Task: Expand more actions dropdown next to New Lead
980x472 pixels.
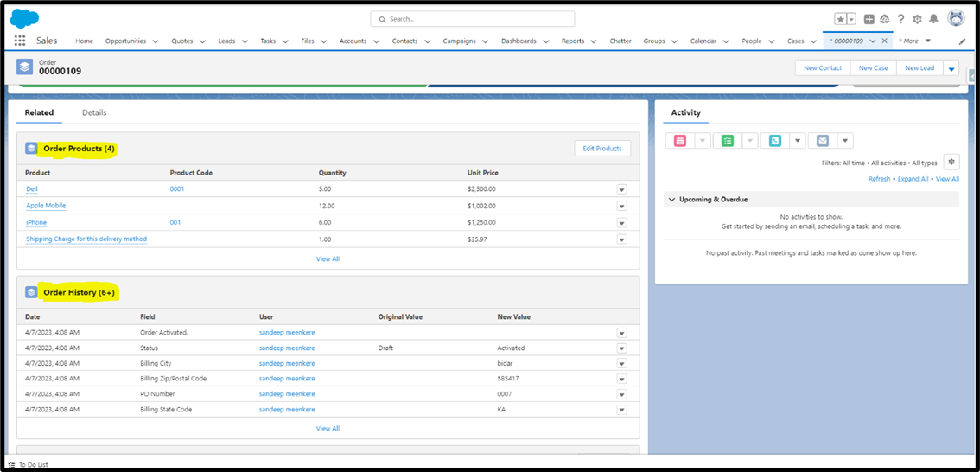Action: point(951,68)
